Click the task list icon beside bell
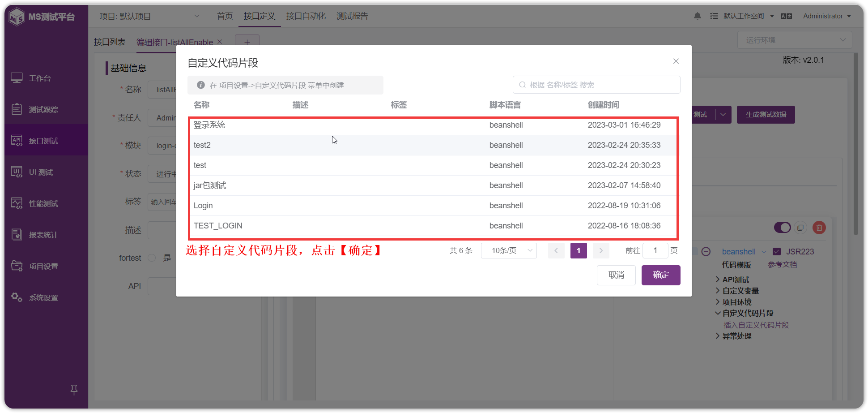Image resolution: width=868 pixels, height=413 pixels. coord(714,16)
